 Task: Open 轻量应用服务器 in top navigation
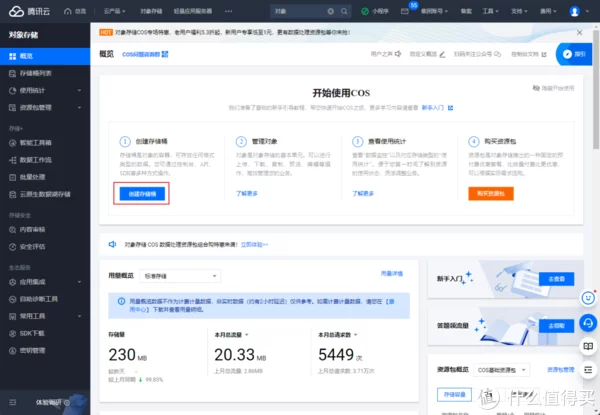193,11
